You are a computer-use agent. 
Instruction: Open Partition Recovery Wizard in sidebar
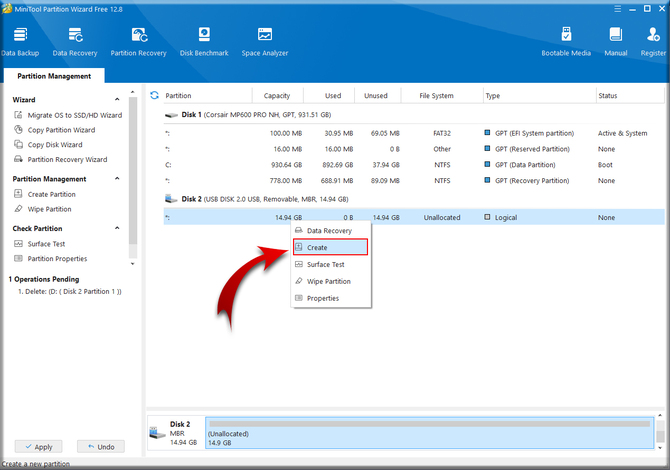61,159
